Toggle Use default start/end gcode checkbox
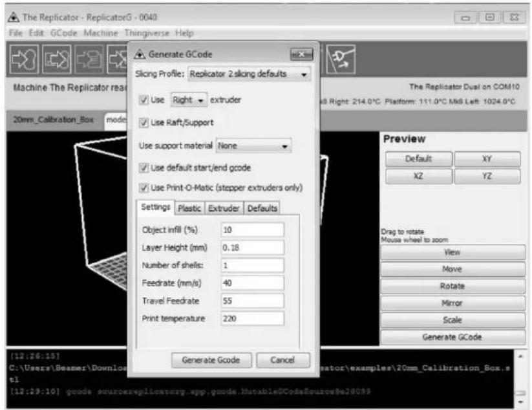Image resolution: width=532 pixels, height=410 pixels. 144,167
